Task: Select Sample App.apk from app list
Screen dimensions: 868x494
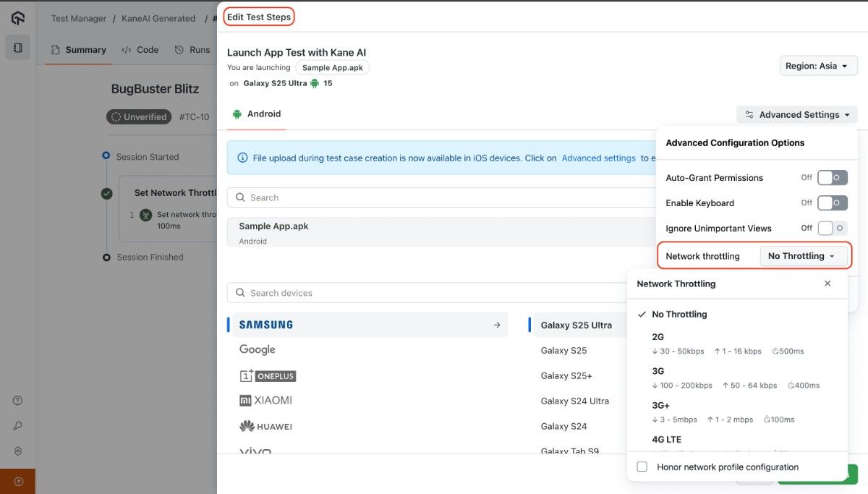Action: click(441, 232)
